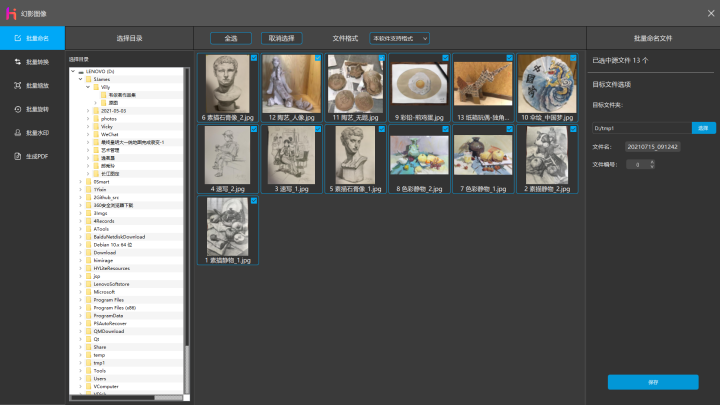Viewport: 720px width, 405px height.
Task: Click the 批量命名 sidebar icon
Action: point(17,38)
